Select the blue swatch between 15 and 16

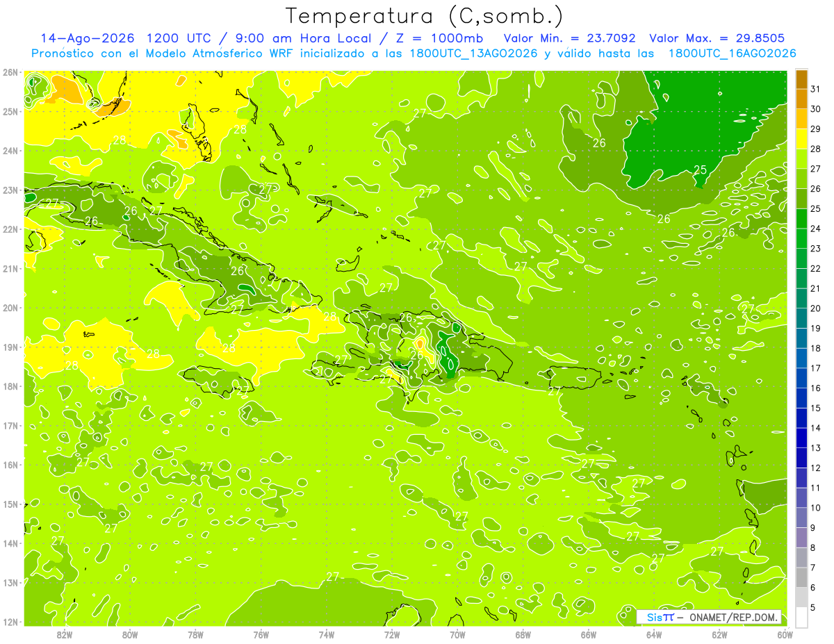pyautogui.click(x=801, y=398)
